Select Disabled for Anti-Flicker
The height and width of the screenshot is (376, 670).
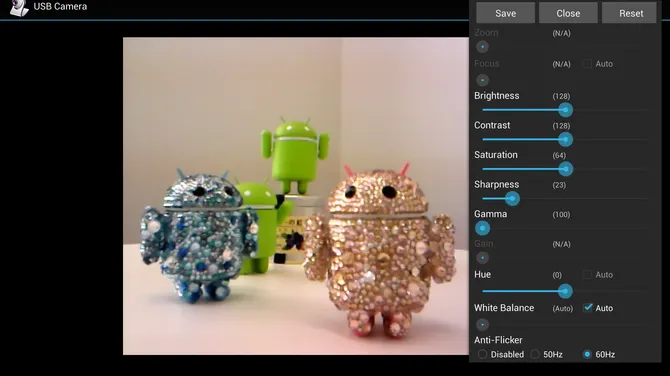point(482,354)
